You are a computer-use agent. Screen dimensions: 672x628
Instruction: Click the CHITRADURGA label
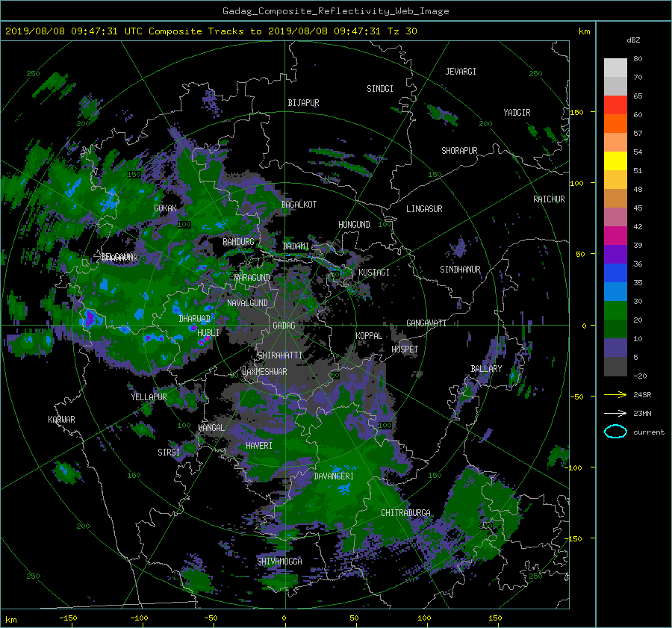click(406, 513)
